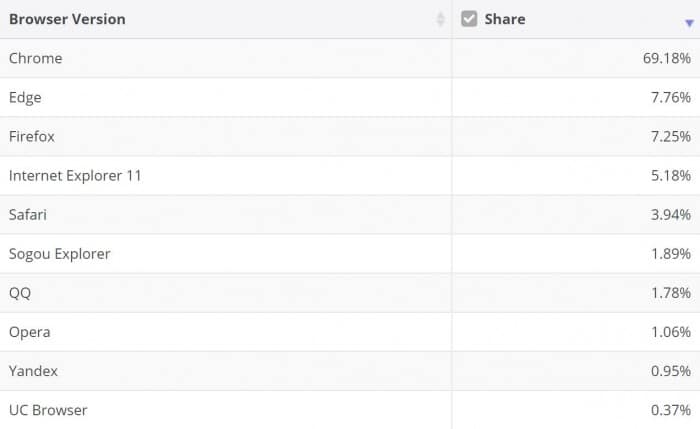Click Chrome's 69.18% share value
Screen dimensions: 700x429
pyautogui.click(x=666, y=58)
